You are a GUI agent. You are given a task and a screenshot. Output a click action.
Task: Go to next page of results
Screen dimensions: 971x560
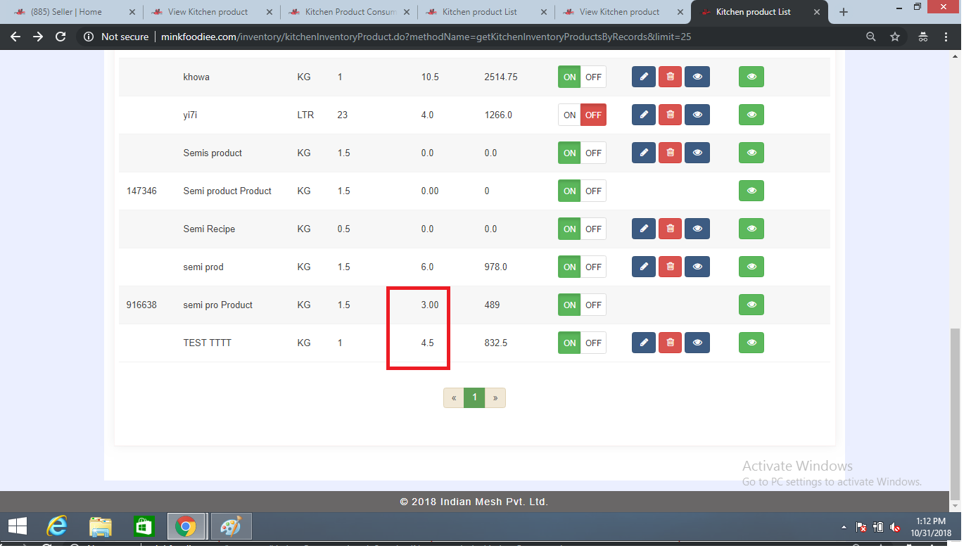click(x=495, y=397)
